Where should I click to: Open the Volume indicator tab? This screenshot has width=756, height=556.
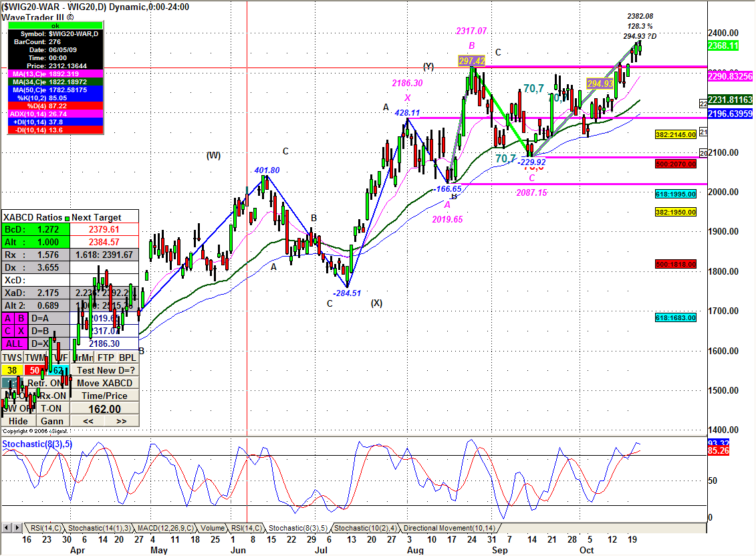pyautogui.click(x=212, y=528)
